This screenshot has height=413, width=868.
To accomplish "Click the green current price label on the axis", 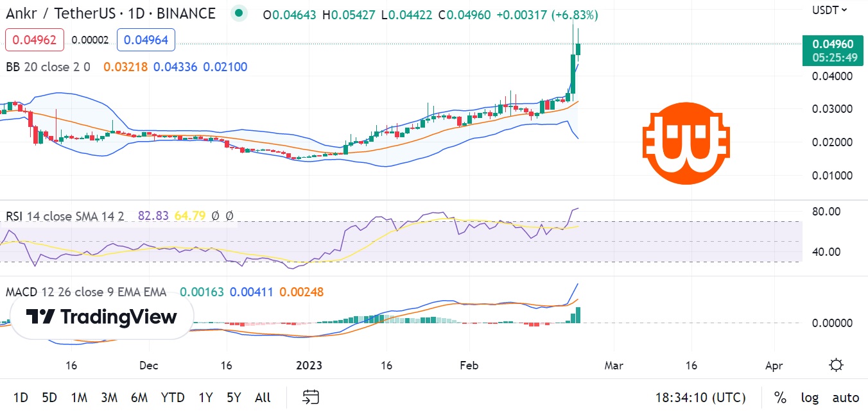I will [833, 51].
